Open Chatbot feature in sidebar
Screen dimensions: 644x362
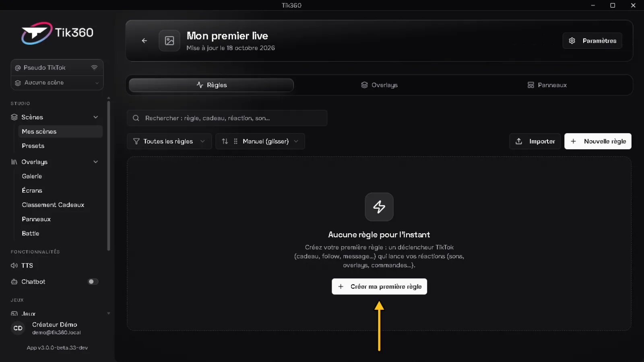pos(33,282)
